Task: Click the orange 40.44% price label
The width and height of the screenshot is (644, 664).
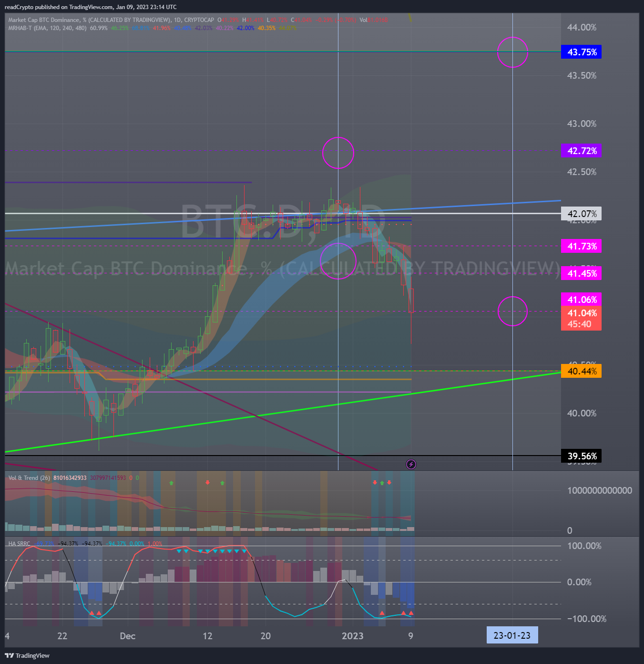Action: point(582,371)
